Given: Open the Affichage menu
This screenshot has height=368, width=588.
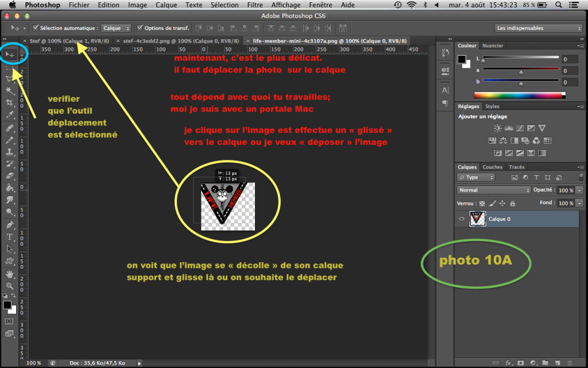Looking at the screenshot, I should pyautogui.click(x=286, y=5).
